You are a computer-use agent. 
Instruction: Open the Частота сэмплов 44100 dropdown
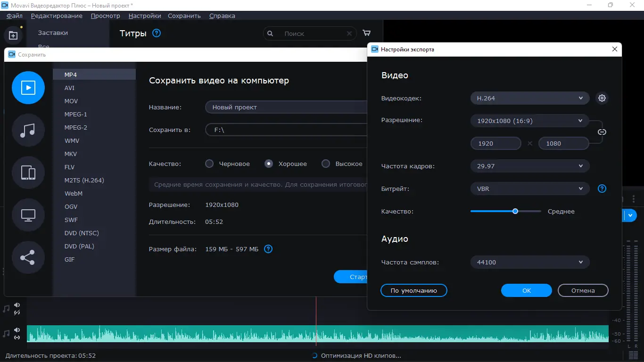click(530, 262)
